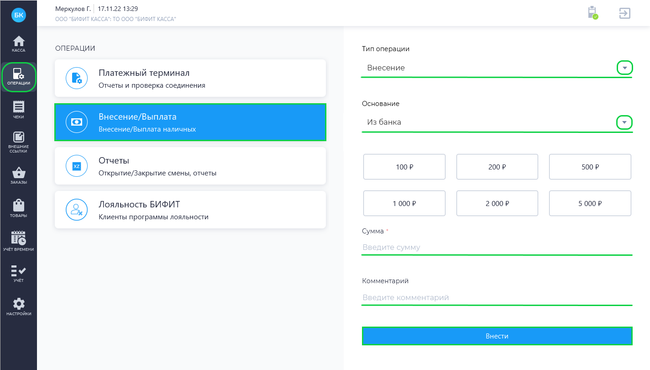The image size is (650, 370).
Task: Open the Касса home icon in sidebar
Action: click(x=18, y=44)
